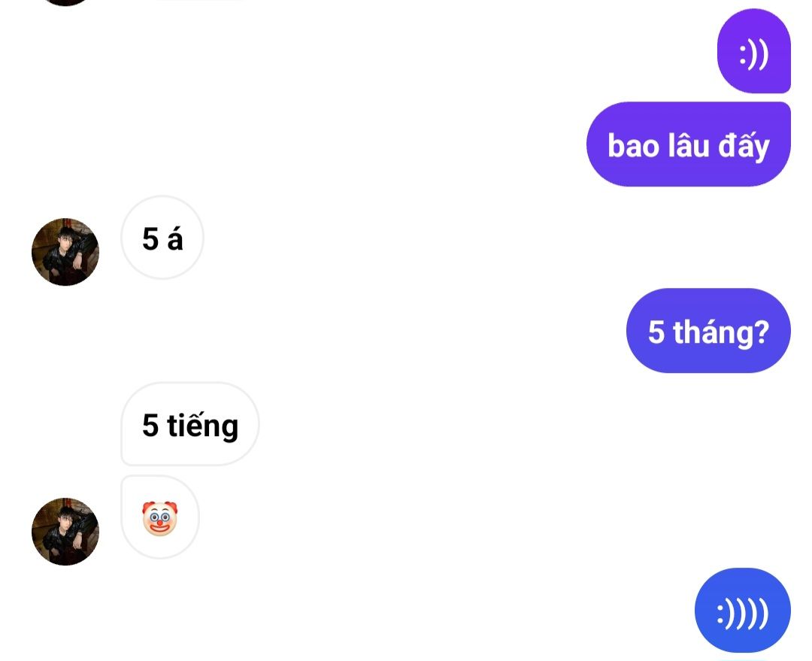Click the letter "á" in the first reply
This screenshot has width=812, height=661.
tap(175, 239)
